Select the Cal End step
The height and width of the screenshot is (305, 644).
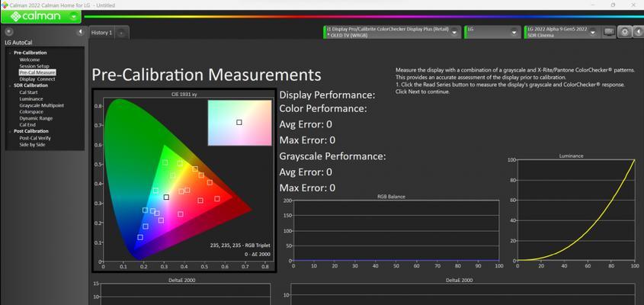(27, 124)
